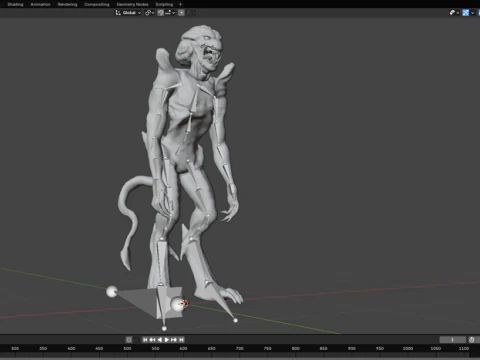
Task: Select the large foot control bone on ground
Action: (147, 302)
